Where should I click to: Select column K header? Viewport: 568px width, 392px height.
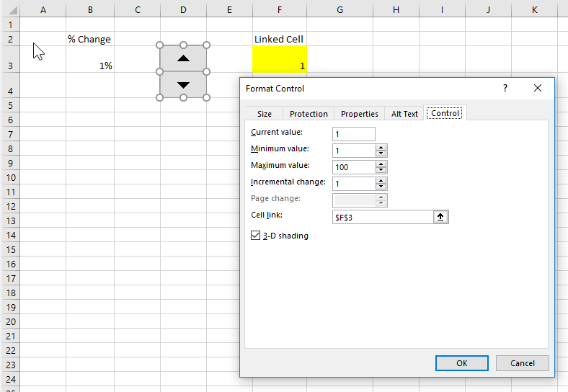pyautogui.click(x=534, y=10)
